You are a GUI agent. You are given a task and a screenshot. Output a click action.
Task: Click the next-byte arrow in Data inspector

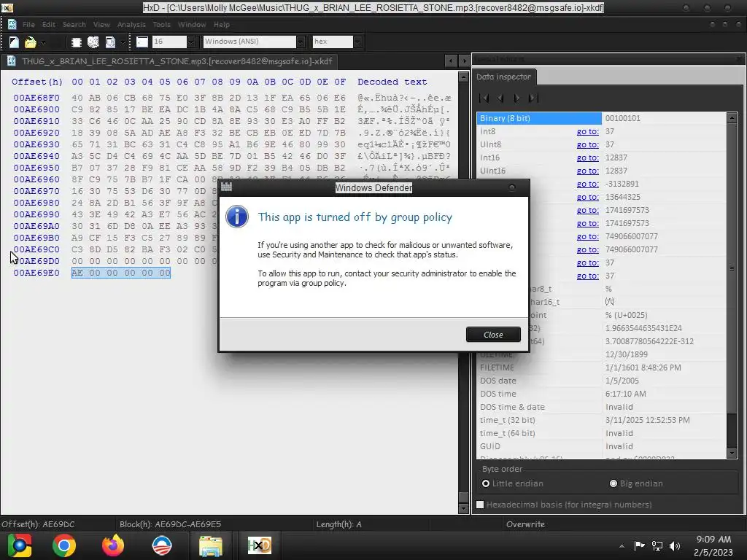pyautogui.click(x=516, y=98)
